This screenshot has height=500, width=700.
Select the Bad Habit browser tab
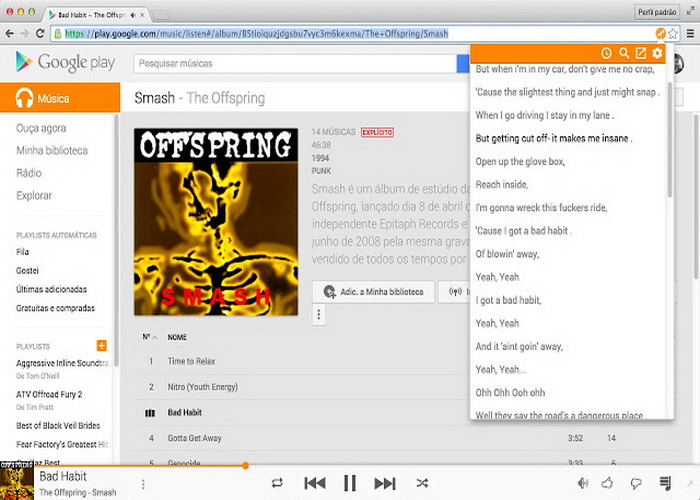coord(96,15)
